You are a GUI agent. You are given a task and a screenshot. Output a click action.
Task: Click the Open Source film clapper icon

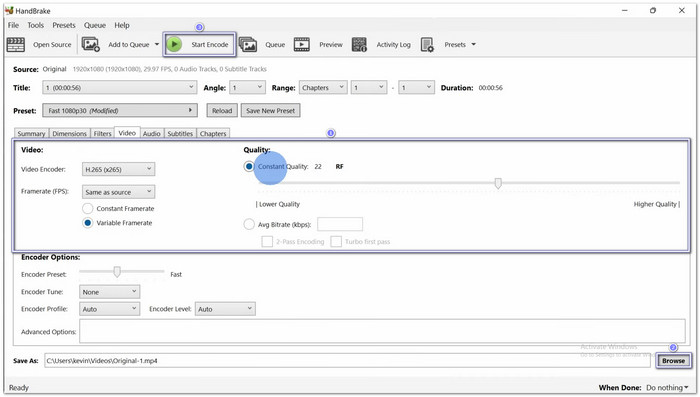(16, 44)
